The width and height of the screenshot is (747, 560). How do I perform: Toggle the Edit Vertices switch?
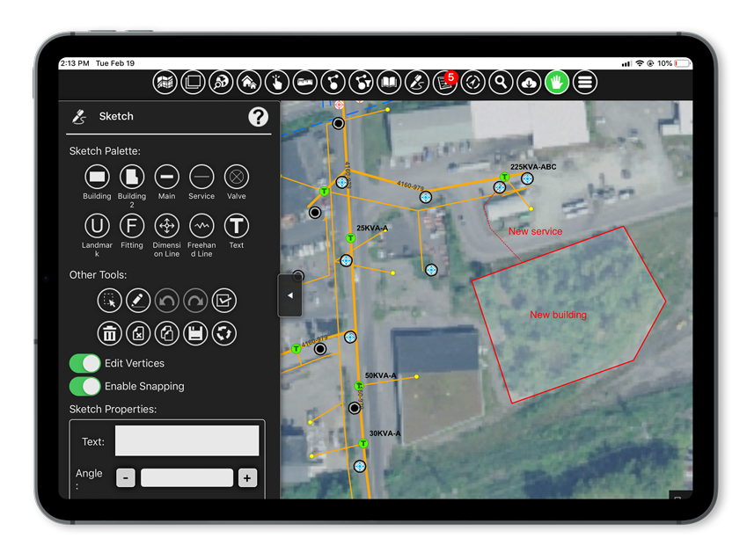click(x=84, y=363)
